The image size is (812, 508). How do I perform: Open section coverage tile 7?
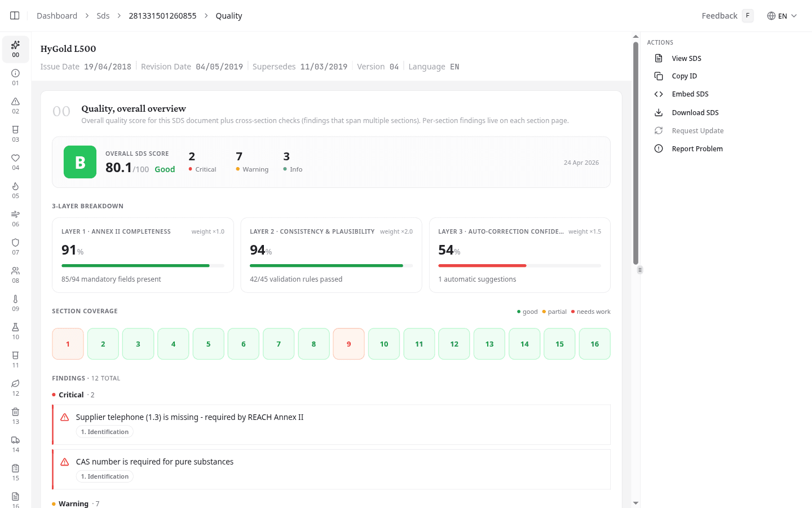[279, 344]
